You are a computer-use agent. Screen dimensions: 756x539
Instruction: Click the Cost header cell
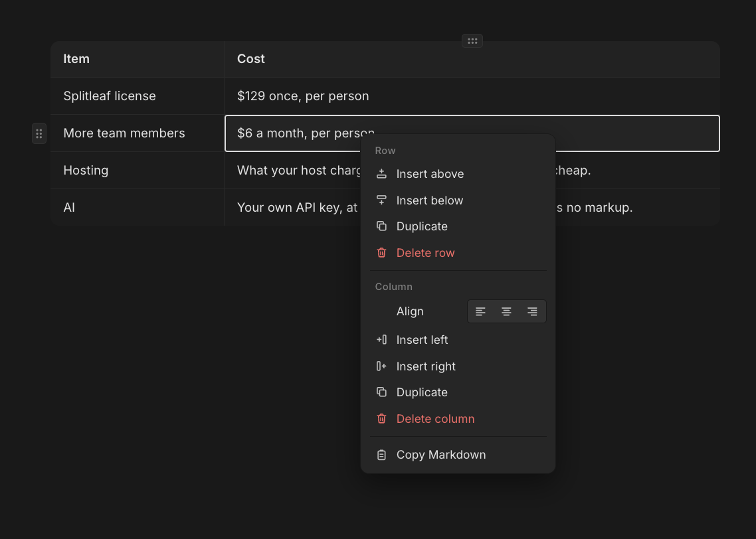472,59
